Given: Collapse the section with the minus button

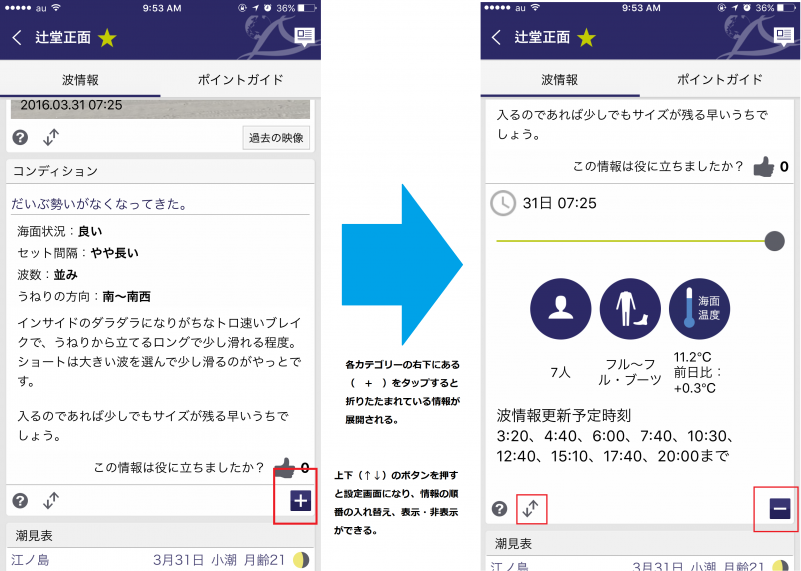Looking at the screenshot, I should tap(780, 509).
